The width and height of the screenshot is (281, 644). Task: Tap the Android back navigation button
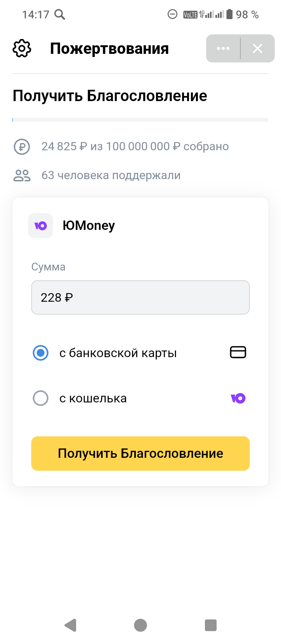pos(71,625)
